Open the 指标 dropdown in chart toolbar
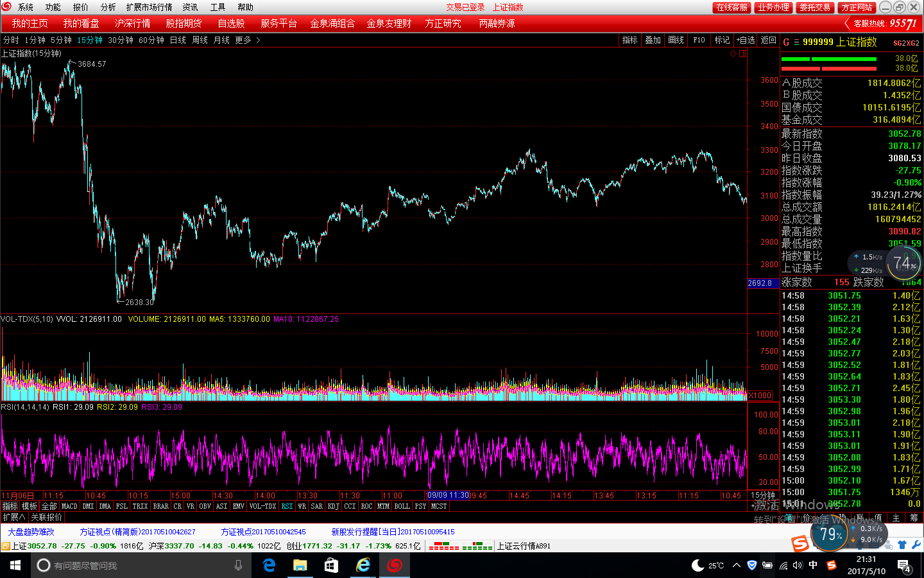 630,40
